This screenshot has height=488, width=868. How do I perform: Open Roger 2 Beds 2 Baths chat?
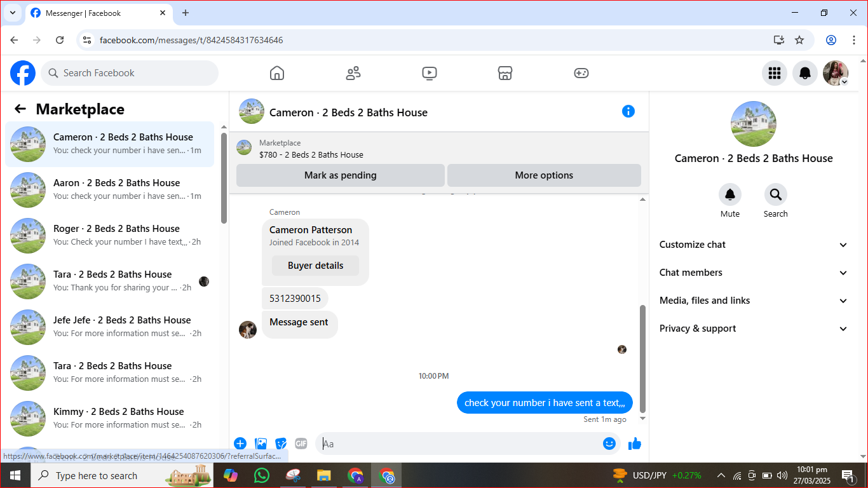coord(110,235)
